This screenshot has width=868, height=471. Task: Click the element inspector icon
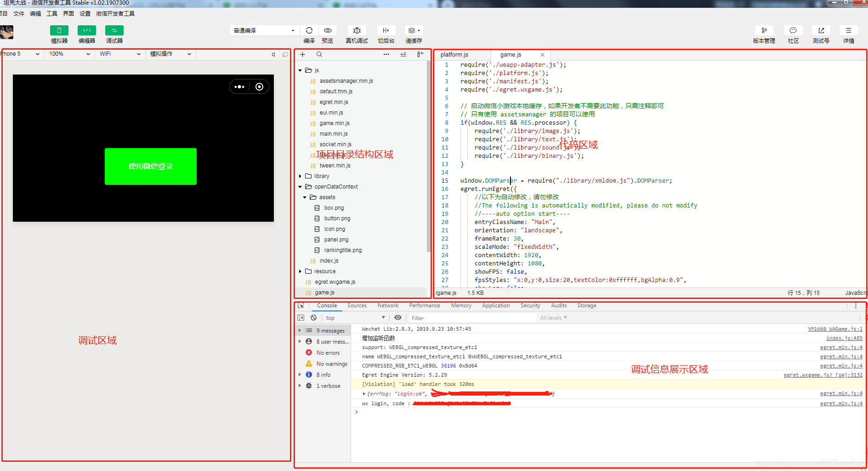coord(301,305)
